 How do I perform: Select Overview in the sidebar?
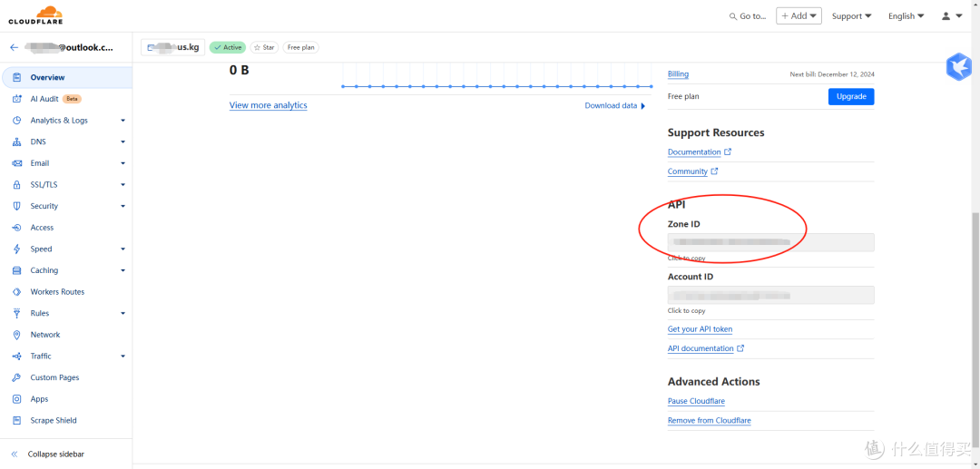[x=47, y=78]
